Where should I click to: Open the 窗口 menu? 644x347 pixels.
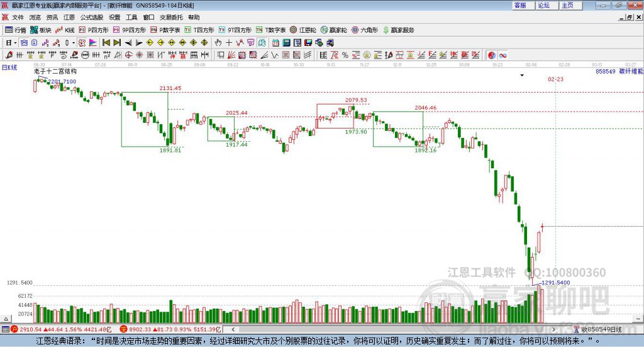[148, 17]
